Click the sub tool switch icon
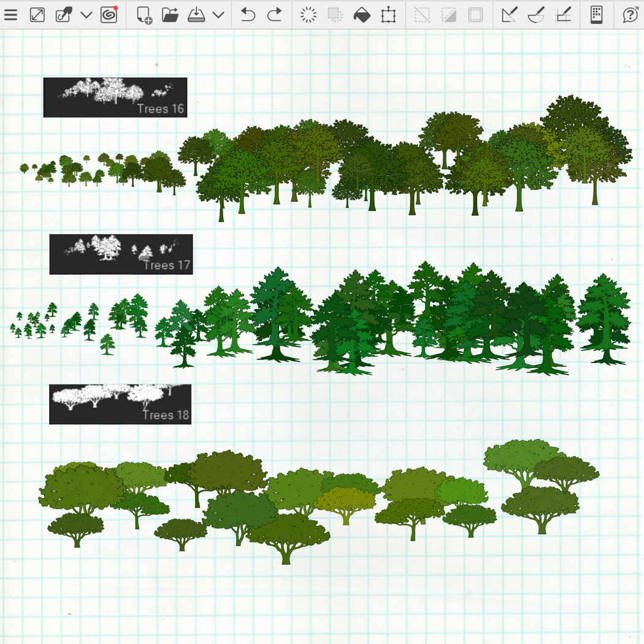The width and height of the screenshot is (644, 644). tap(64, 15)
